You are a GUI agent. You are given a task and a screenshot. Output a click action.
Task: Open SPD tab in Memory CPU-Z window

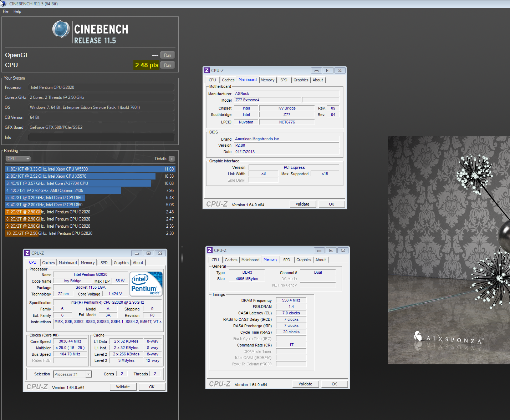click(x=287, y=260)
